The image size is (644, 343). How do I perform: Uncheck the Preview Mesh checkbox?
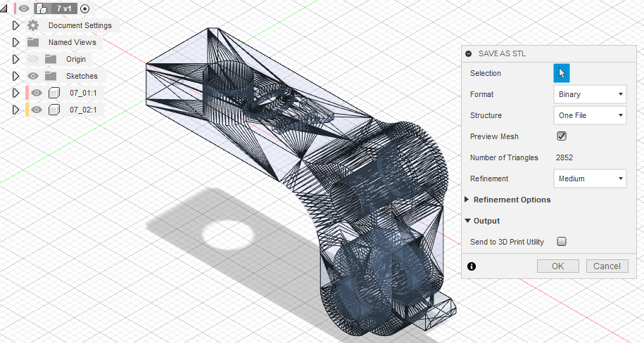coord(562,136)
